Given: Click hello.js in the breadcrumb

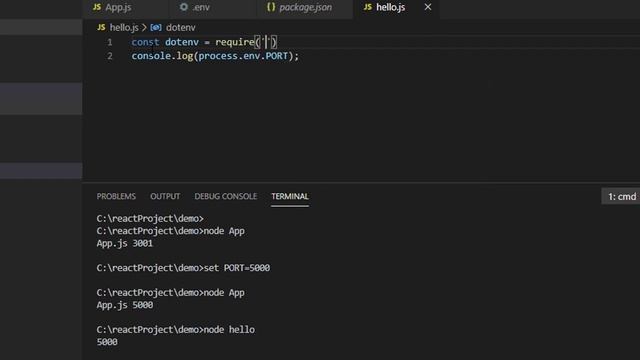Looking at the screenshot, I should coord(124,28).
